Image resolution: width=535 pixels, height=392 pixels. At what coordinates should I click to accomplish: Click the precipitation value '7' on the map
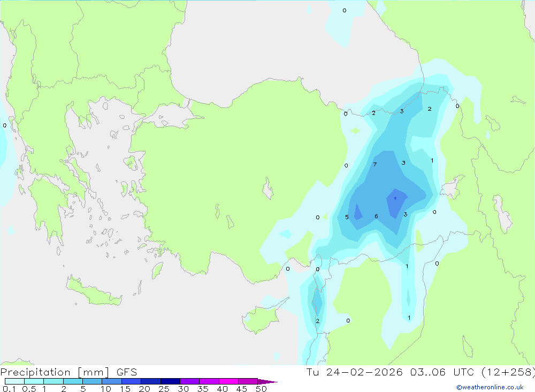click(374, 164)
